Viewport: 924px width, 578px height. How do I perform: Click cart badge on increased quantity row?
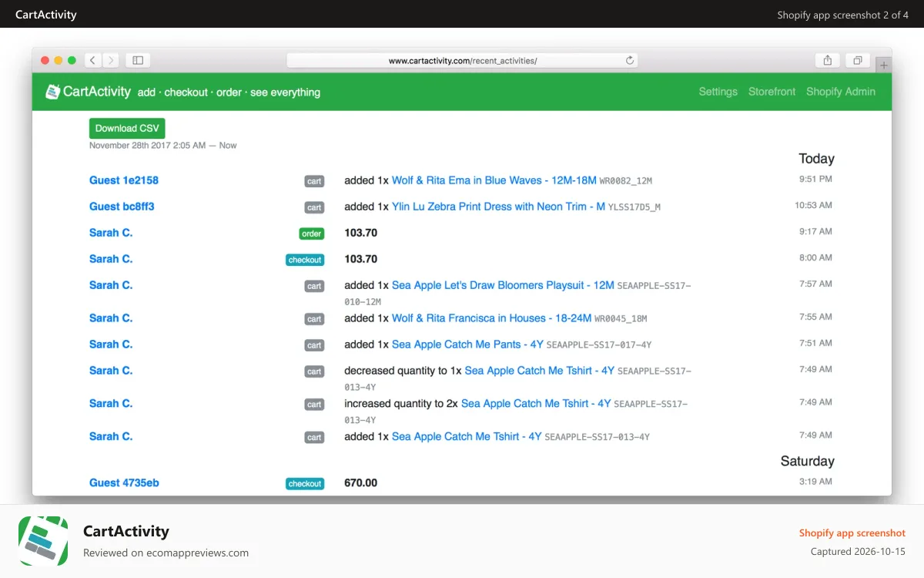(x=314, y=405)
